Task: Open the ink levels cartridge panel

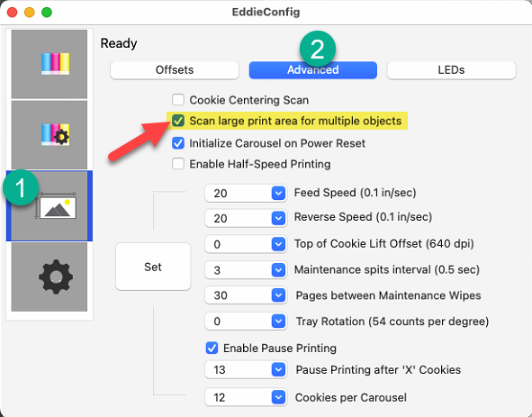Action: tap(50, 64)
